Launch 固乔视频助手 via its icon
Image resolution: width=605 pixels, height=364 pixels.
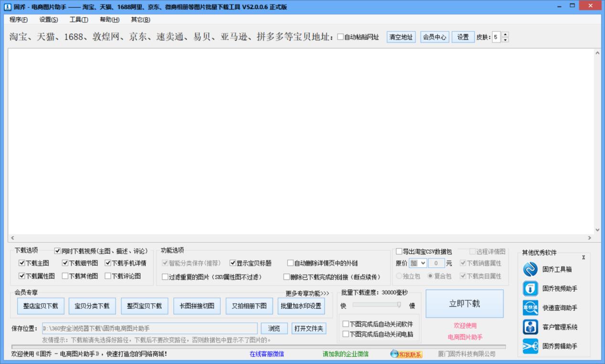530,288
